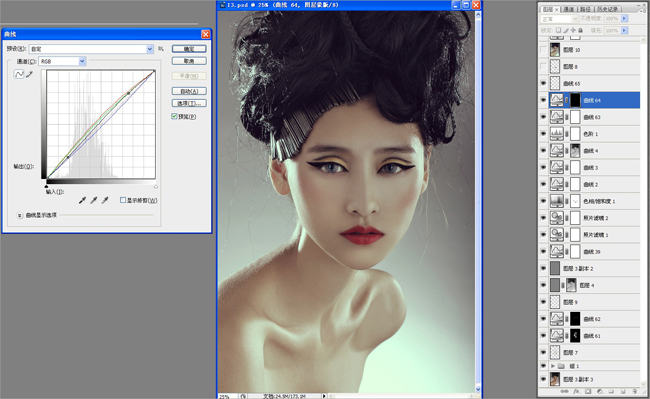Cancel curves with 取消 button
The height and width of the screenshot is (399, 650).
189,61
